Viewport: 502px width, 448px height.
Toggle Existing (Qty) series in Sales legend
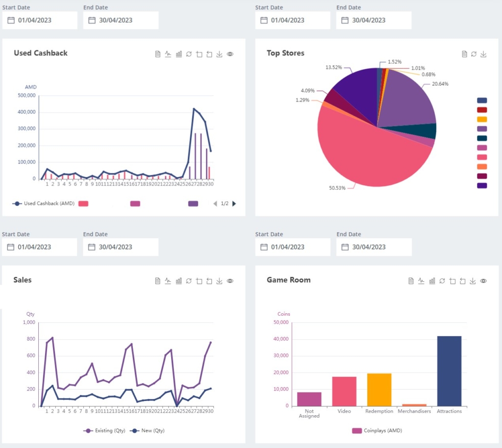(104, 431)
